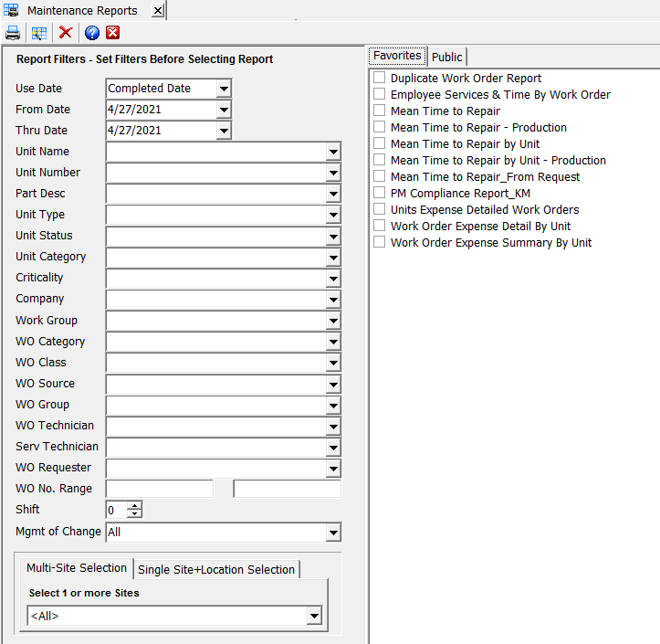
Task: Tick the Mean Time to Repair checkbox
Action: click(379, 111)
